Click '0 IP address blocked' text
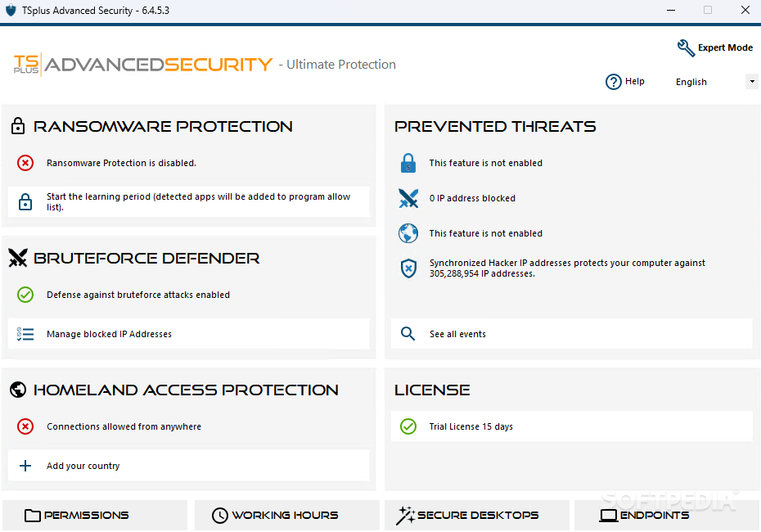Screen dimensions: 761x532 [472, 198]
